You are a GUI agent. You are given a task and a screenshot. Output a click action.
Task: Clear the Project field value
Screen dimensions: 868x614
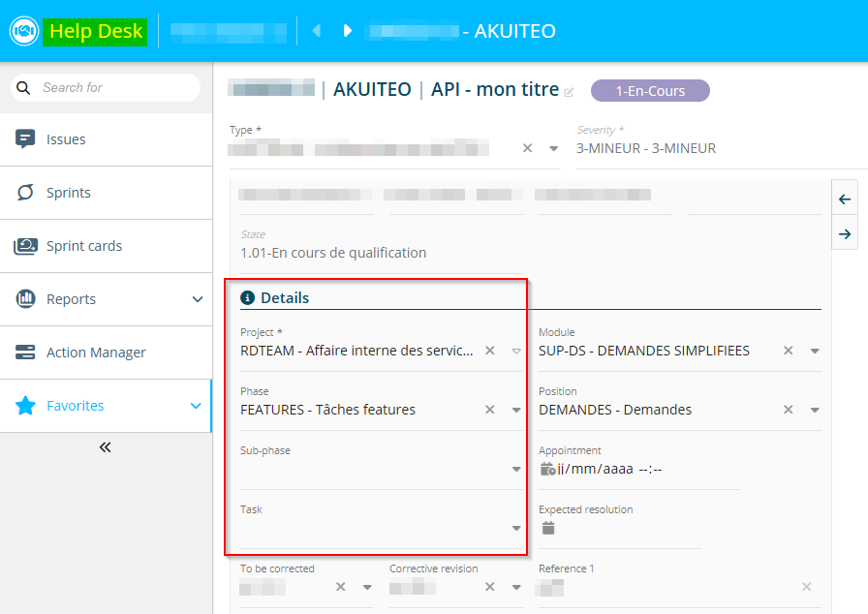click(x=489, y=351)
